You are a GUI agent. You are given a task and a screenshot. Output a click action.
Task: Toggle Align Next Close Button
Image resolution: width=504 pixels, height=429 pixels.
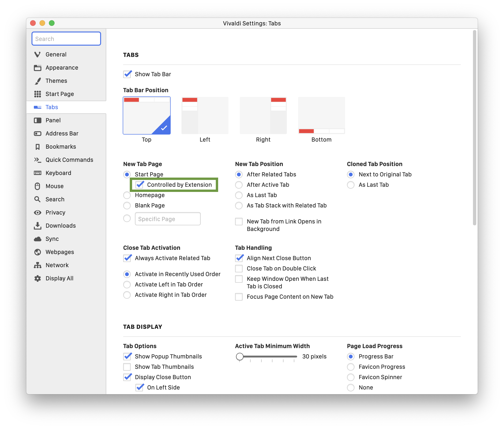[239, 258]
